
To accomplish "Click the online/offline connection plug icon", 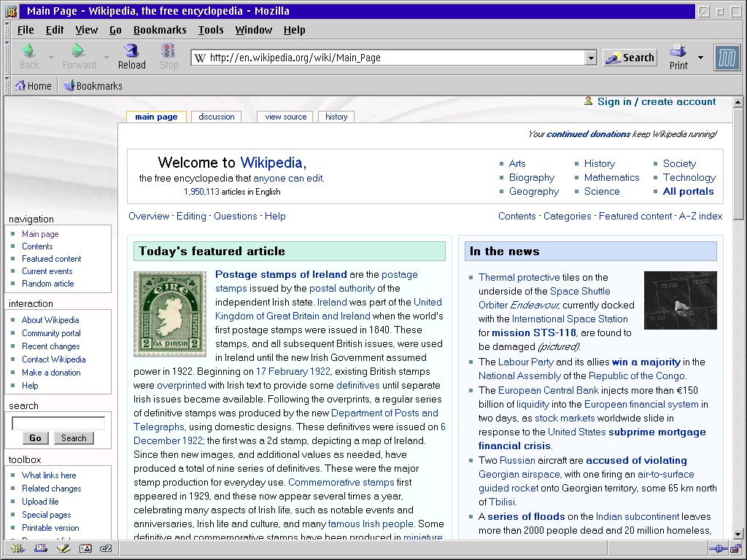I will pyautogui.click(x=718, y=548).
